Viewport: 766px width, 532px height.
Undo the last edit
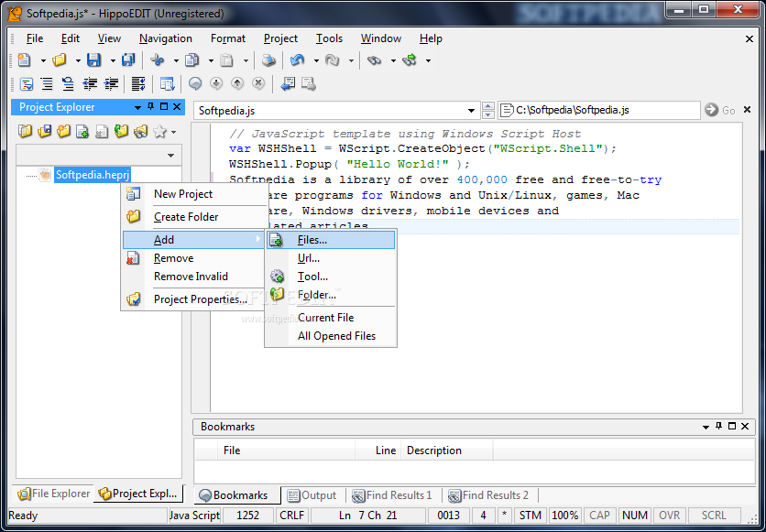click(x=297, y=60)
